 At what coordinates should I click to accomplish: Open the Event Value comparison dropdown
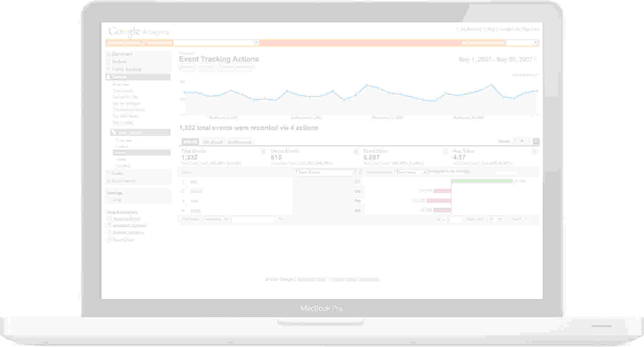411,172
